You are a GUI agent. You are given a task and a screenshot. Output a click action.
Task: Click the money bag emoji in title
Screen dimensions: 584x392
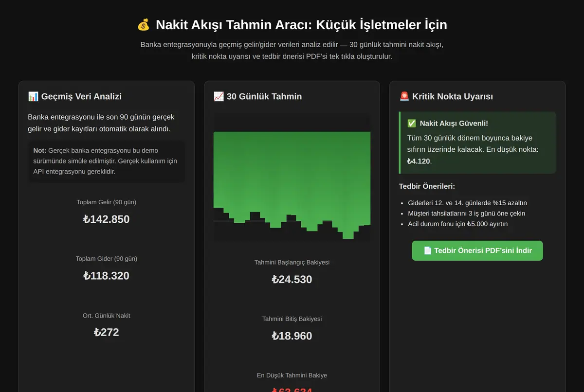point(144,24)
